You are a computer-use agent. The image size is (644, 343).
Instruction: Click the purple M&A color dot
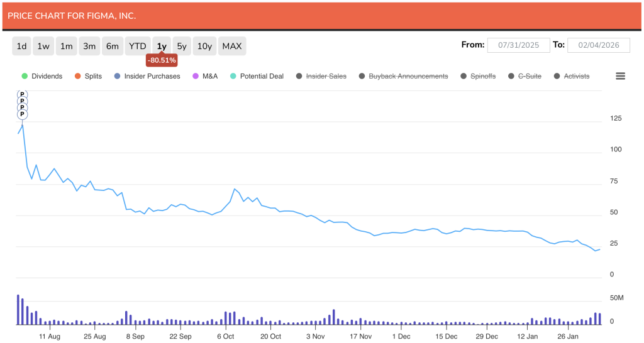[196, 76]
